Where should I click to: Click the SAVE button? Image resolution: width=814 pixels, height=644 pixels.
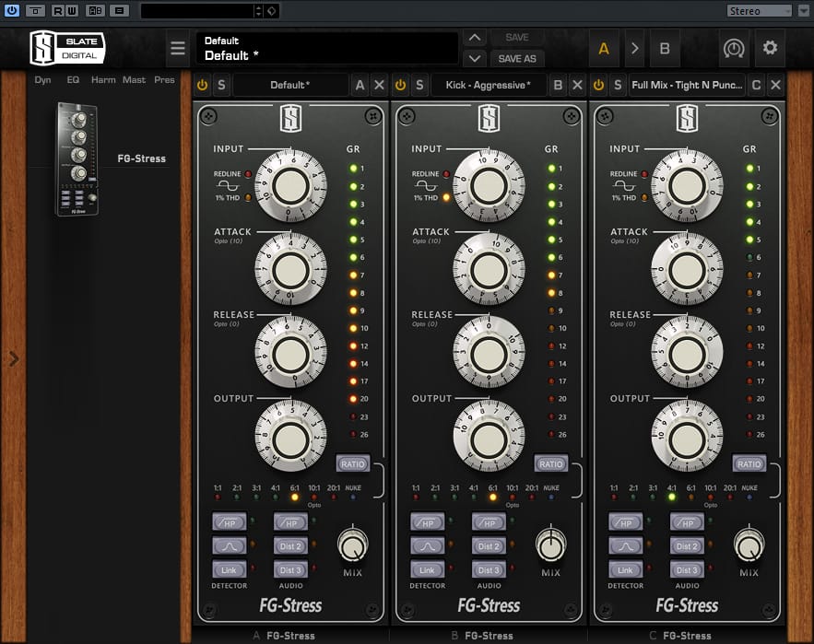pyautogui.click(x=517, y=38)
